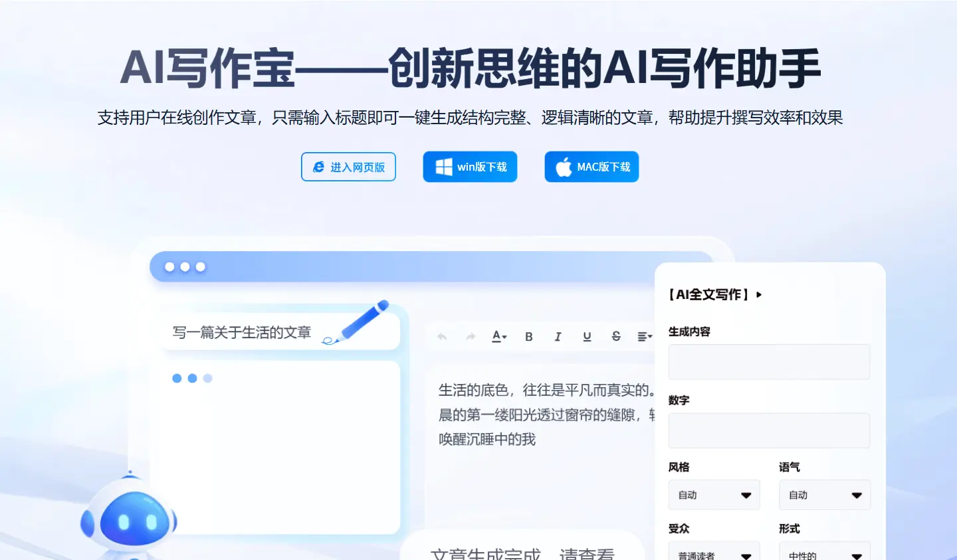Toggle underline formatting
Viewport: 957px width, 560px height.
pyautogui.click(x=587, y=336)
